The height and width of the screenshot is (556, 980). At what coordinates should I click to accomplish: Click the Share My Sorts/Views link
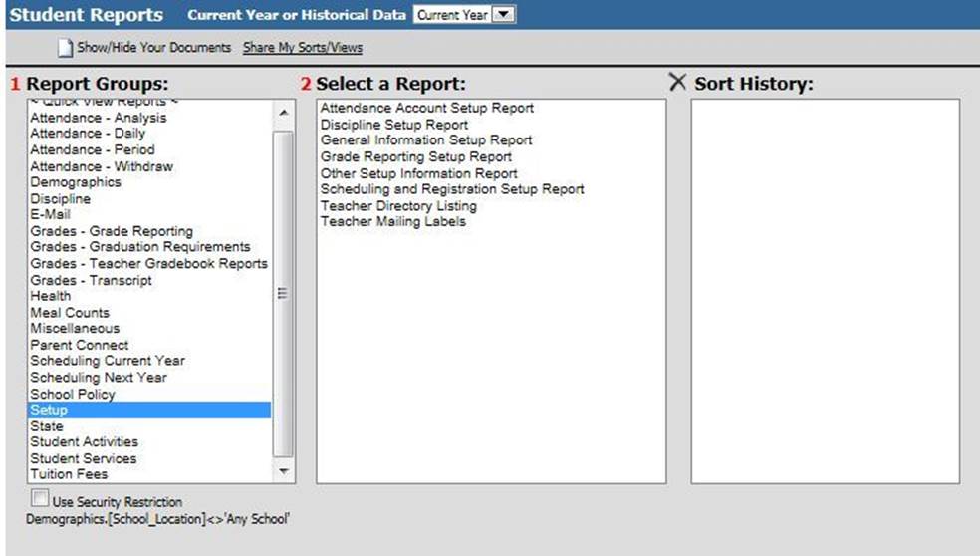pos(303,48)
